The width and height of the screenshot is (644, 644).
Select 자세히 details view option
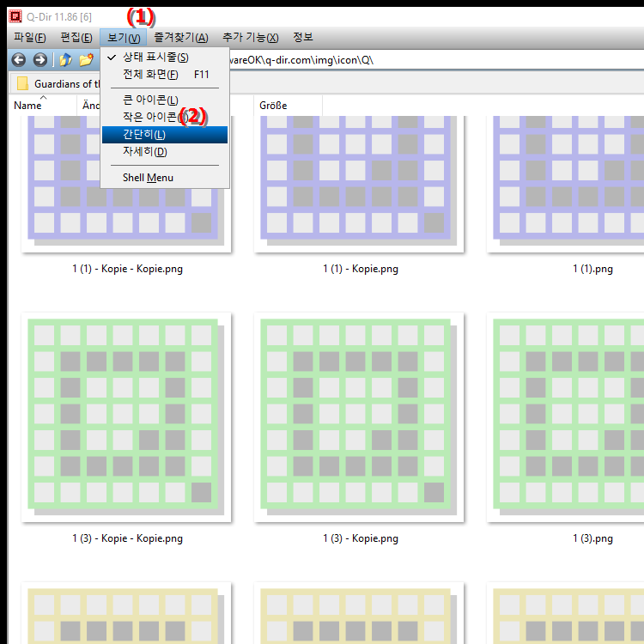(x=145, y=152)
